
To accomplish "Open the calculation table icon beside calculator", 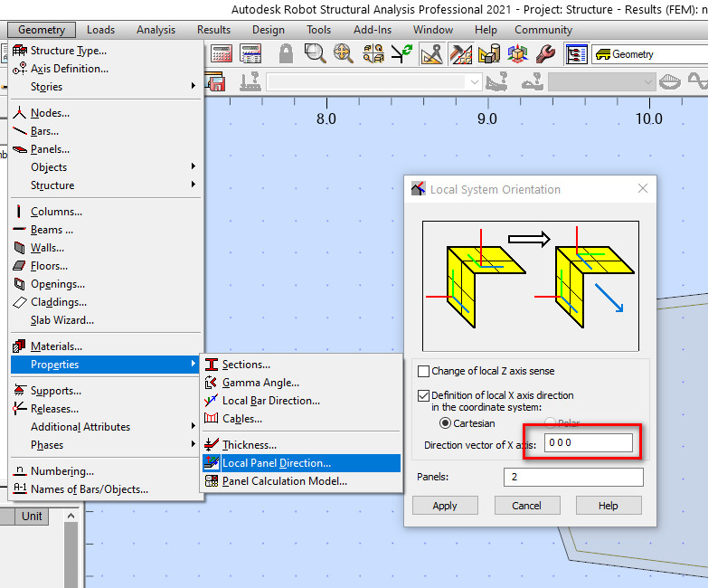I will coord(250,53).
